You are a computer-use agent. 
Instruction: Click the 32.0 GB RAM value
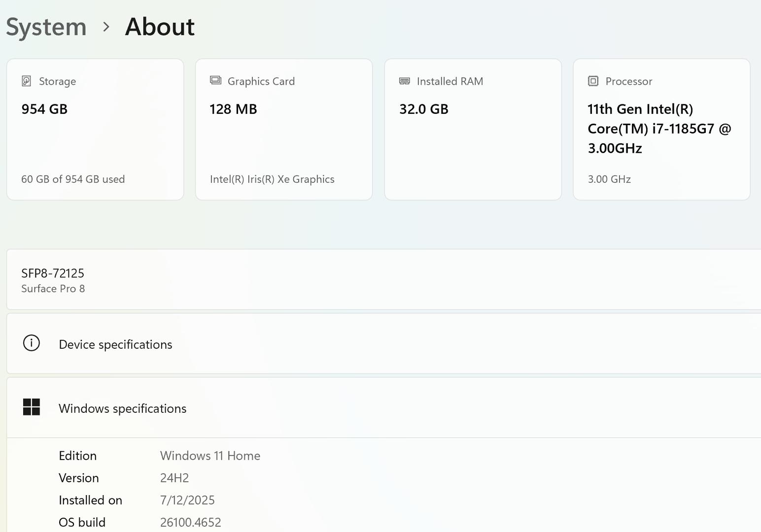(x=424, y=109)
